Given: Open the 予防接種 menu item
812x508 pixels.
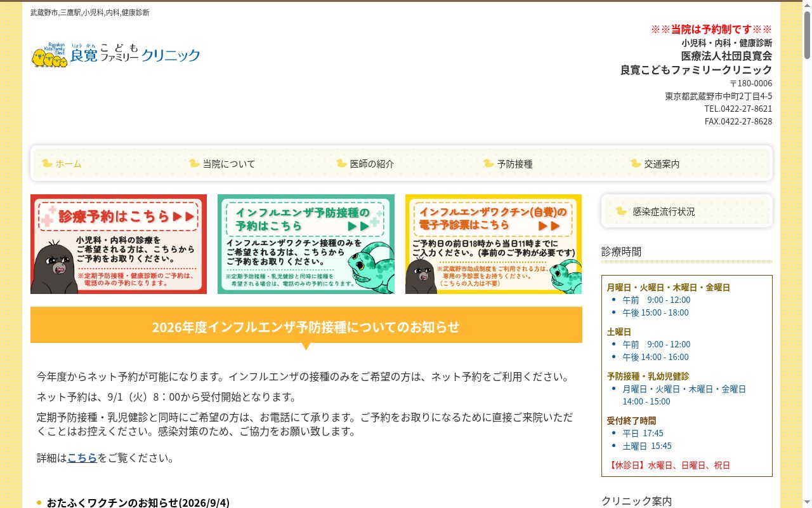Looking at the screenshot, I should coord(514,164).
